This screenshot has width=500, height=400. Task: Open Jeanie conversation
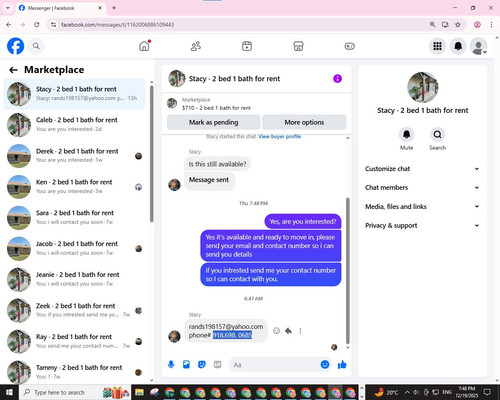click(74, 280)
